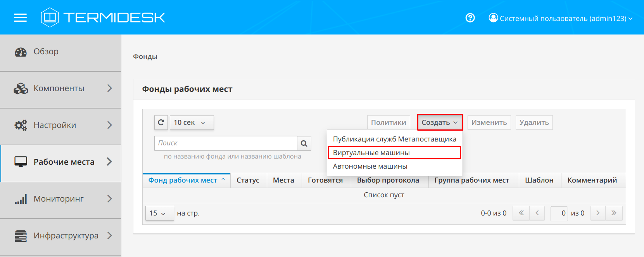Go to the last page arrow
The height and width of the screenshot is (257, 644).
pos(614,213)
